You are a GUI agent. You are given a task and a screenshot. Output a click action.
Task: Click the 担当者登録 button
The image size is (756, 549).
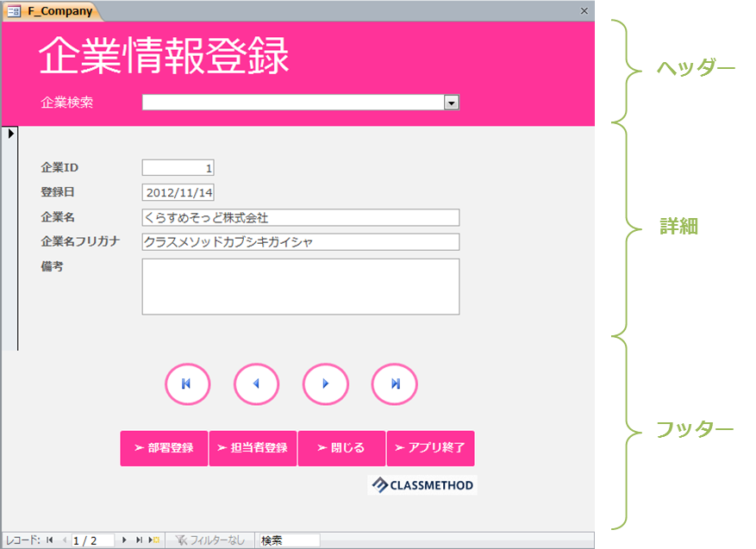click(253, 448)
